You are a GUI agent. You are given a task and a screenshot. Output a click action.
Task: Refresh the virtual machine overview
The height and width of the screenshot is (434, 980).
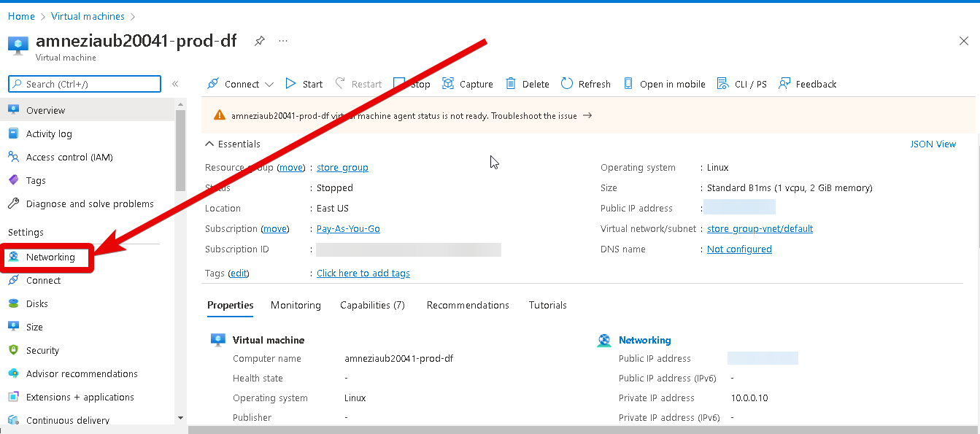coord(586,84)
